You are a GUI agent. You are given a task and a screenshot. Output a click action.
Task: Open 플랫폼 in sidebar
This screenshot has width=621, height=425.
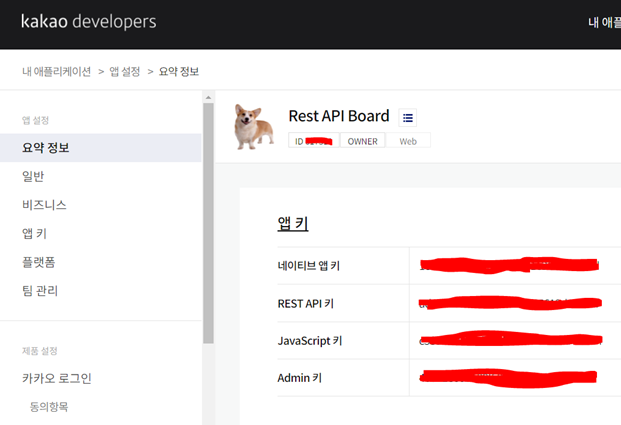(x=38, y=262)
